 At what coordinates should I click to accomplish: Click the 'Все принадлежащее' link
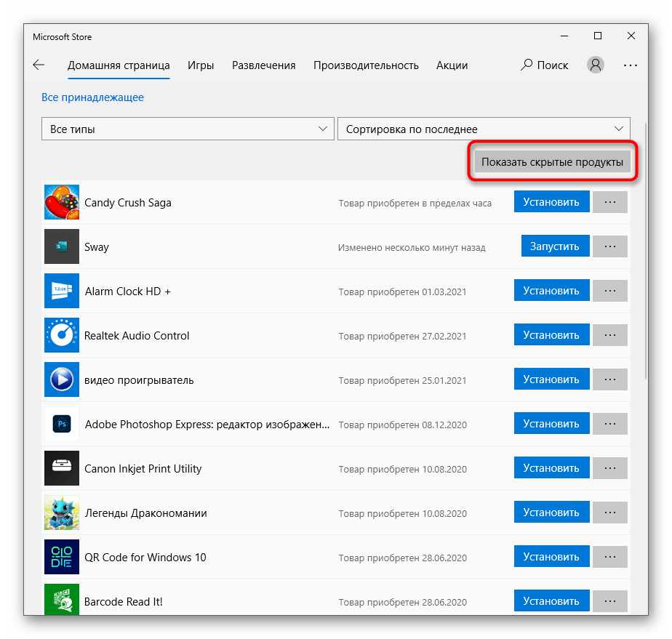(x=92, y=97)
